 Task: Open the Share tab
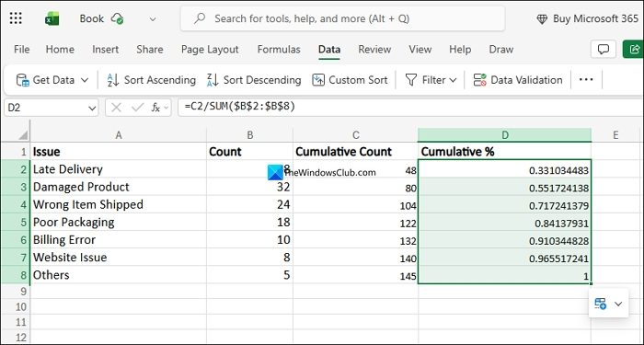149,50
